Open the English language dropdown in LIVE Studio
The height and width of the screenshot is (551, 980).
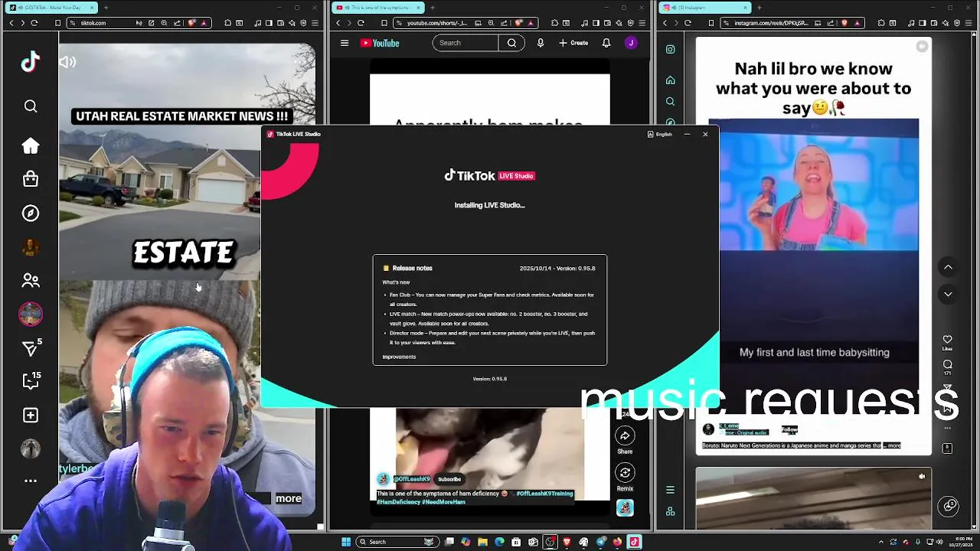point(660,134)
